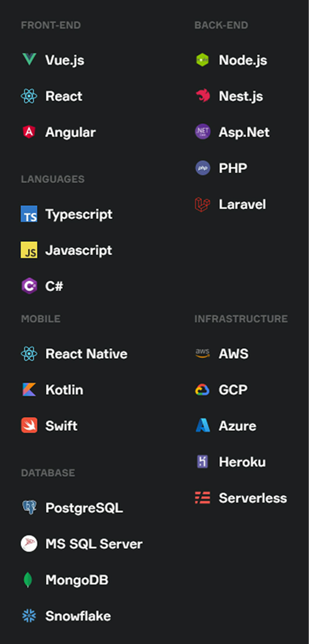The image size is (309, 644).
Task: Select the Vue.js label
Action: (65, 60)
